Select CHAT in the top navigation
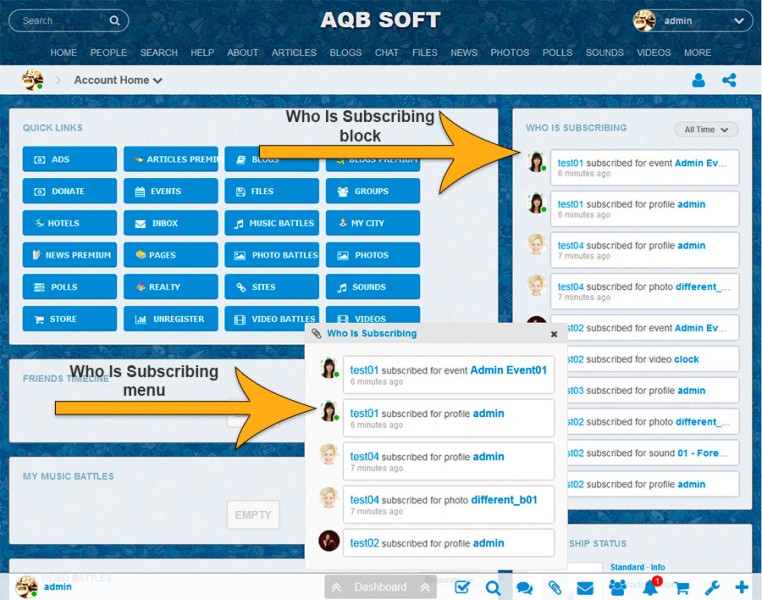Viewport: 762px width, 600px height. click(x=387, y=52)
